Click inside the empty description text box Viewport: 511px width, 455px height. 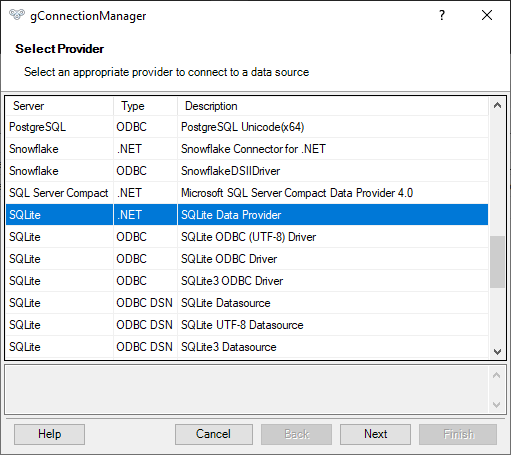click(247, 390)
